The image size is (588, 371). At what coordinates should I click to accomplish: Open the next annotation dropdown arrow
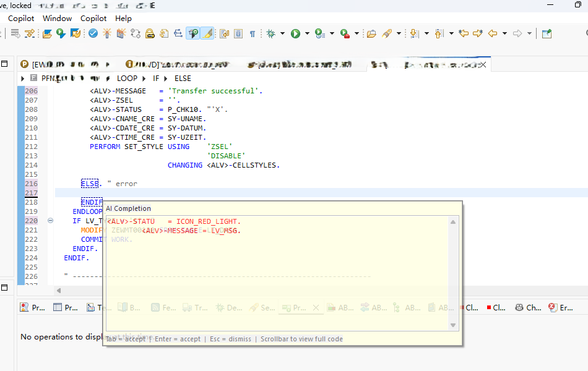[x=426, y=34]
